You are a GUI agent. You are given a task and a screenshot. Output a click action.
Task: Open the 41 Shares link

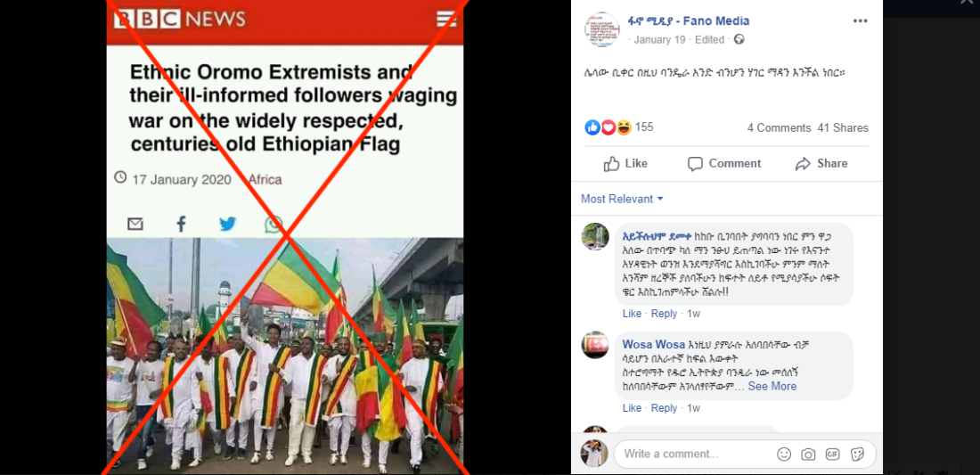[843, 128]
